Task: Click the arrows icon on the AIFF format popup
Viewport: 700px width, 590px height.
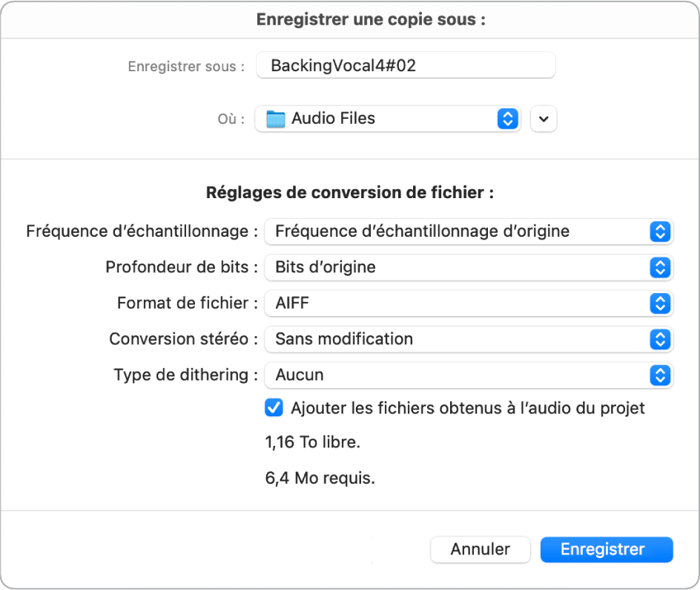Action: [x=661, y=304]
